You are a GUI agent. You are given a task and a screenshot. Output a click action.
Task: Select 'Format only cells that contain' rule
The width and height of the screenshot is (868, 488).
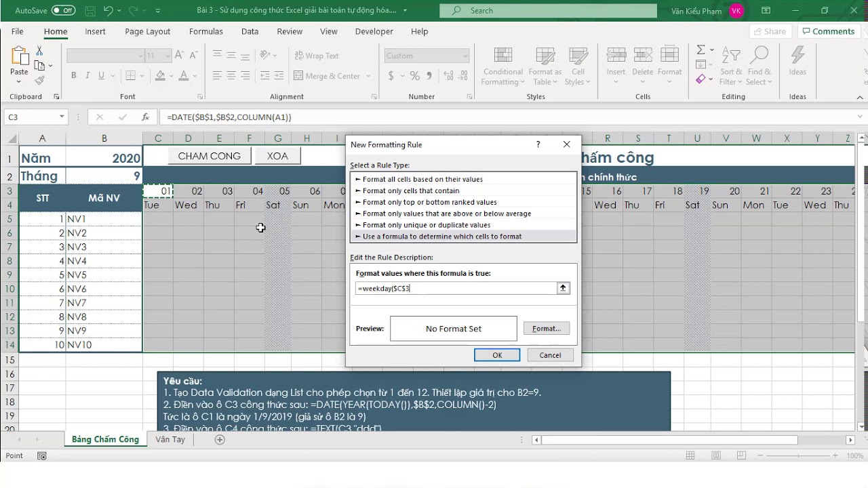[x=410, y=190]
